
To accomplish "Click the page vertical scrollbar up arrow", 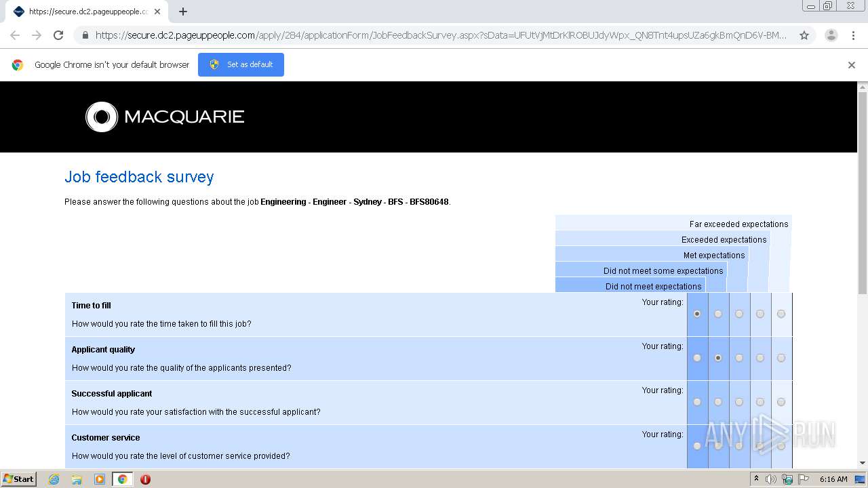I will [863, 87].
